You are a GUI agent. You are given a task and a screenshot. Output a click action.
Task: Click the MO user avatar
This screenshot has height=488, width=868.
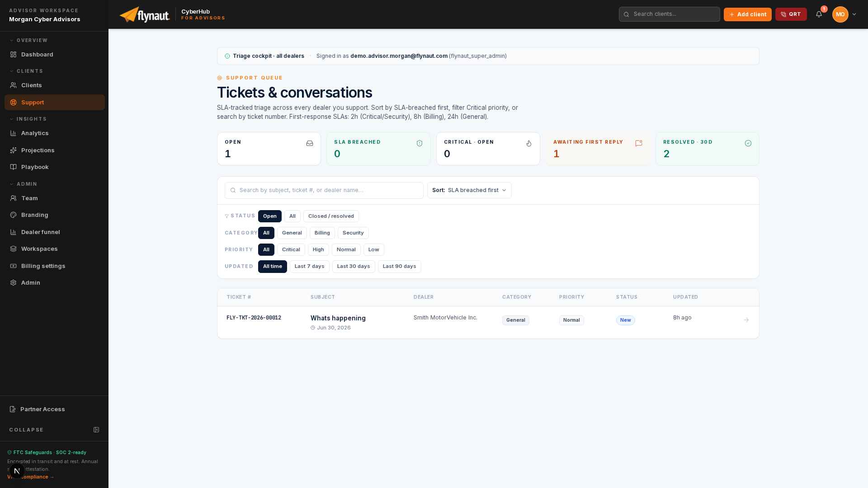click(x=840, y=14)
